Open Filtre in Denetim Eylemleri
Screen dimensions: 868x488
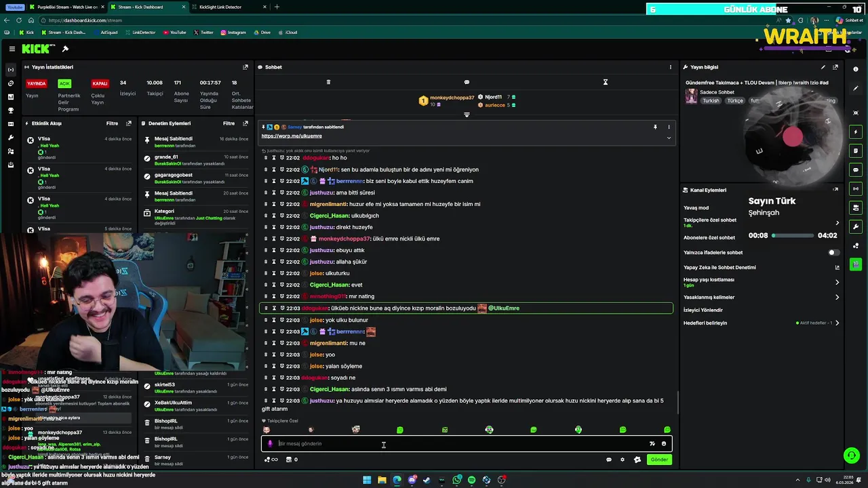229,123
